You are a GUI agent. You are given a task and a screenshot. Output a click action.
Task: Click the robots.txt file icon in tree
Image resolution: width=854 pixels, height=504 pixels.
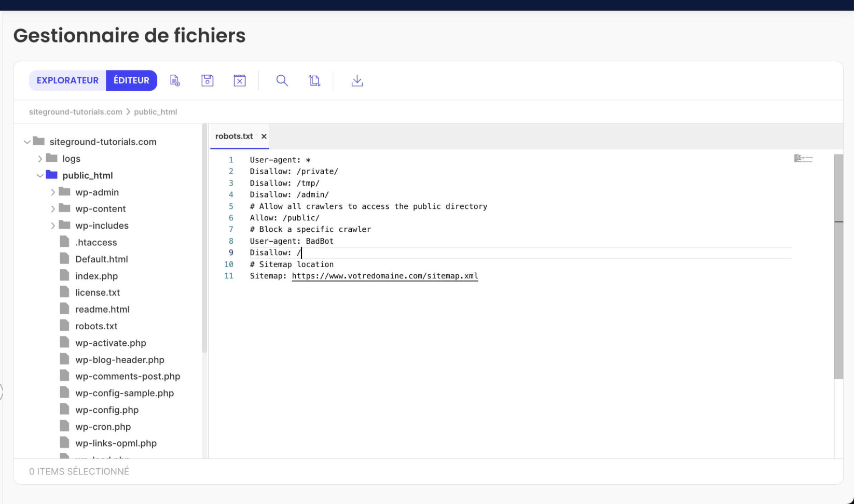point(64,326)
